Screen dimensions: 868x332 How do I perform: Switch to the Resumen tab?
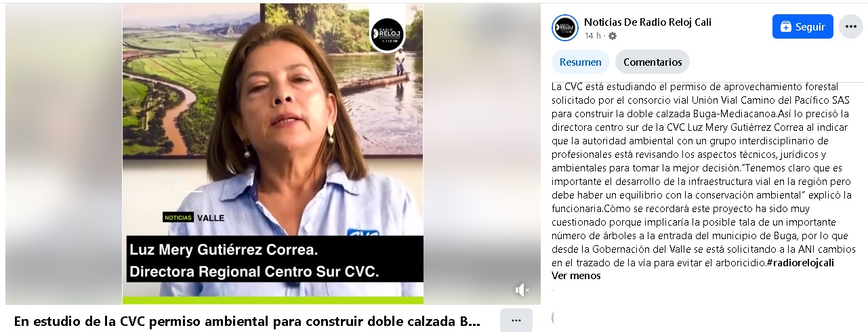click(x=580, y=62)
